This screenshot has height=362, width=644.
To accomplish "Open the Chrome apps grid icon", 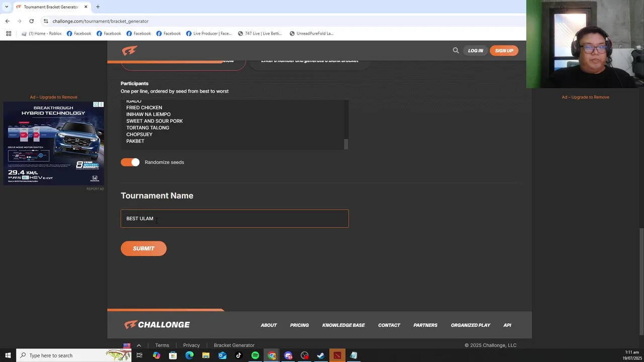I will coord(9,34).
